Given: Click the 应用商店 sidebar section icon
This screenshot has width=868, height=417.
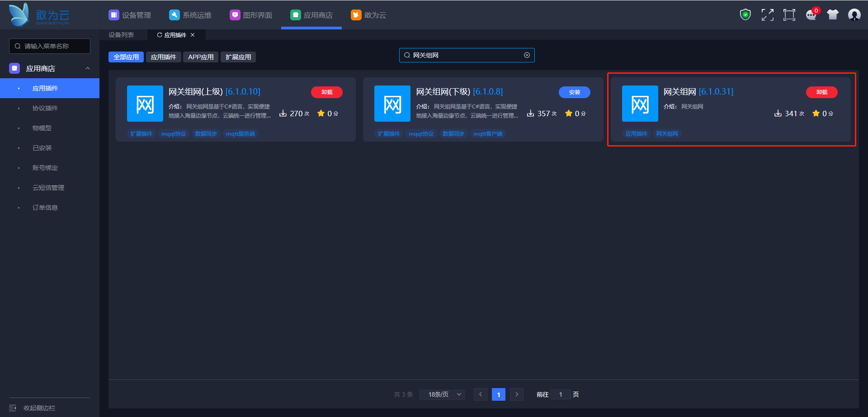Looking at the screenshot, I should pos(14,68).
